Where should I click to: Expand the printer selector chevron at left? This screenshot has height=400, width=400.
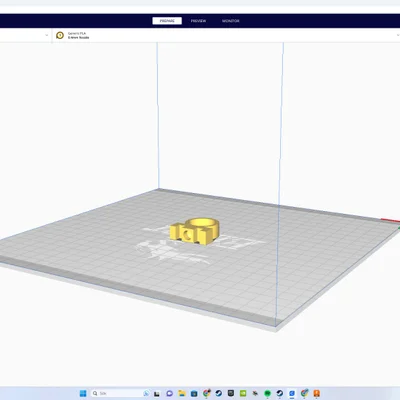tap(47, 35)
